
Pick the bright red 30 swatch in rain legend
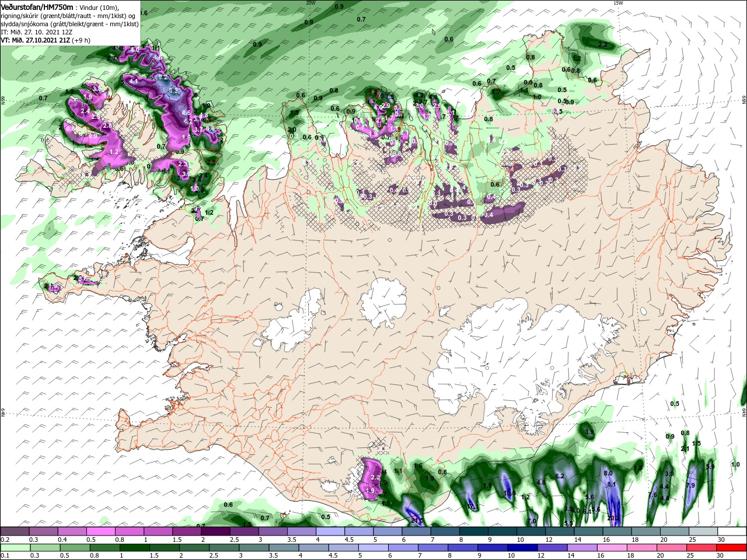point(732,548)
